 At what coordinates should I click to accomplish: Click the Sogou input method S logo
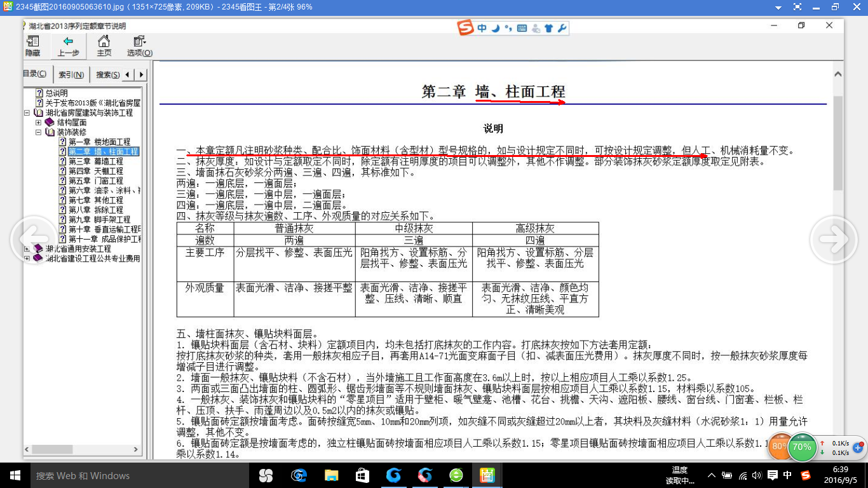coord(466,28)
